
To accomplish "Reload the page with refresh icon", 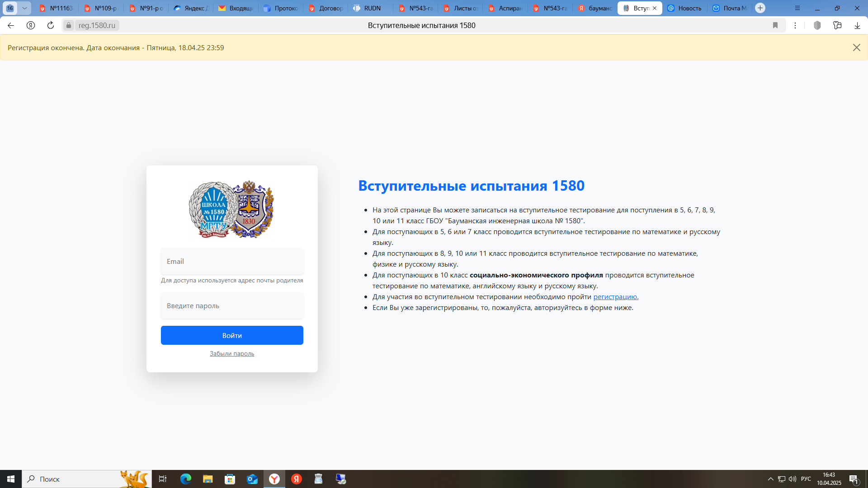I will [x=51, y=25].
